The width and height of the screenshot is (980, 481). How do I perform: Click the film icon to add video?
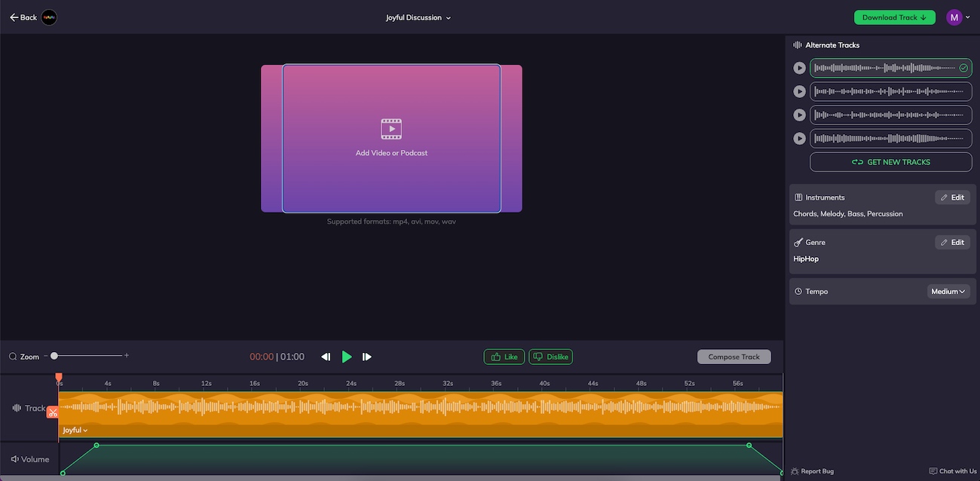pyautogui.click(x=391, y=129)
